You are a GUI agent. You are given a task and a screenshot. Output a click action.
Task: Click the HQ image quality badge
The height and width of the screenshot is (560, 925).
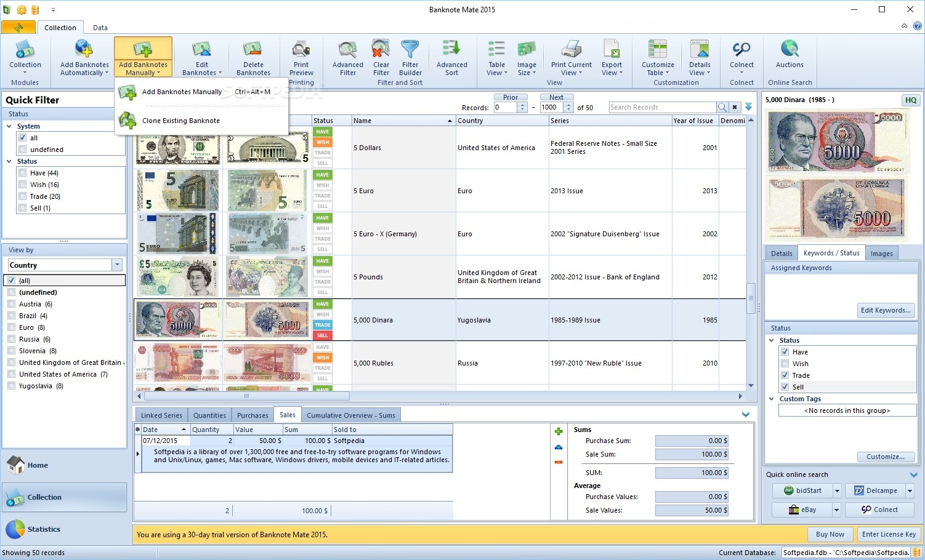[910, 100]
